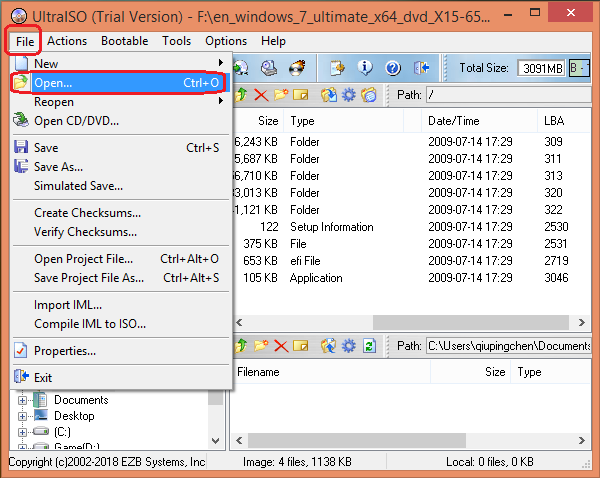Click the image pane Path field showing /
Image resolution: width=600 pixels, height=478 pixels.
(509, 95)
